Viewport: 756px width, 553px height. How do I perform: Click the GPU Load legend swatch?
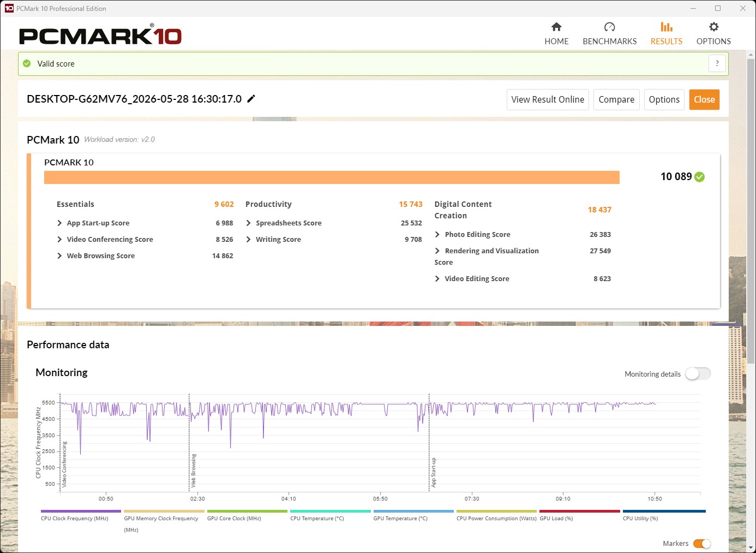pos(580,512)
